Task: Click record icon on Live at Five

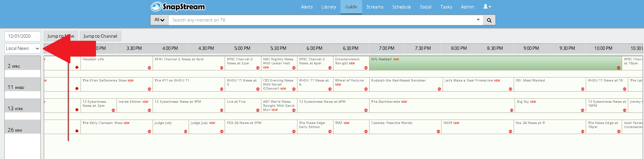Action: pos(258,110)
